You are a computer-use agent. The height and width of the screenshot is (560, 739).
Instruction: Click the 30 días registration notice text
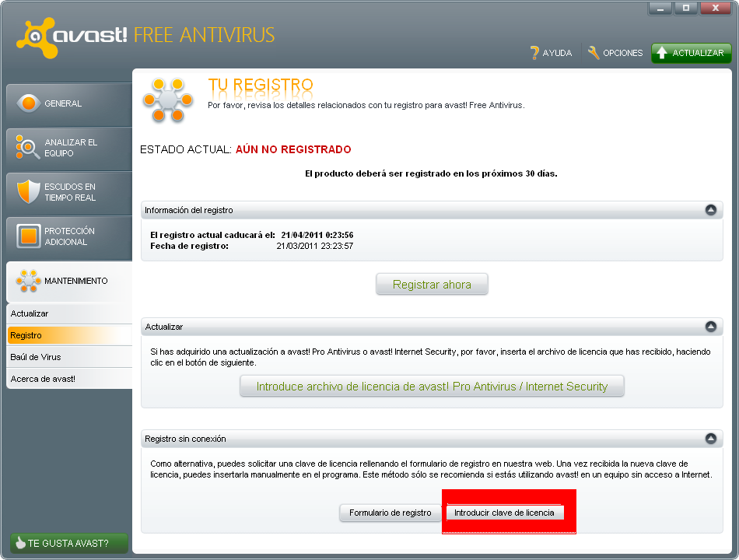pyautogui.click(x=431, y=173)
